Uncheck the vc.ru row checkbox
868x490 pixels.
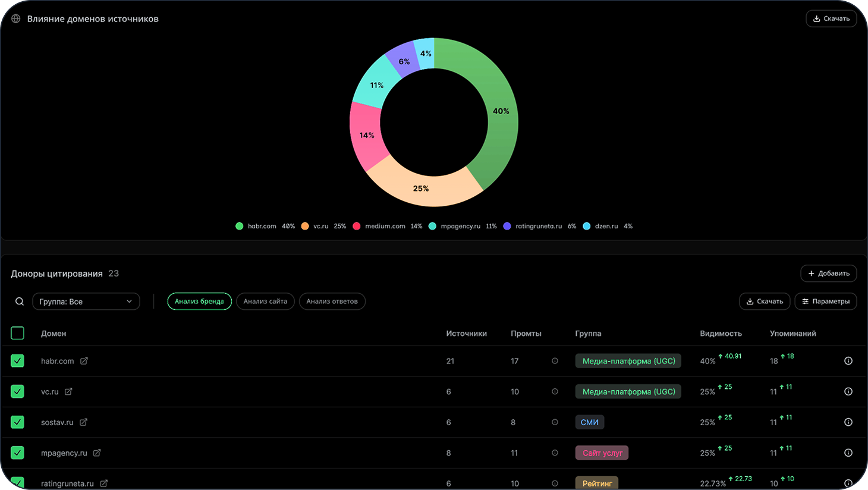[x=18, y=391]
